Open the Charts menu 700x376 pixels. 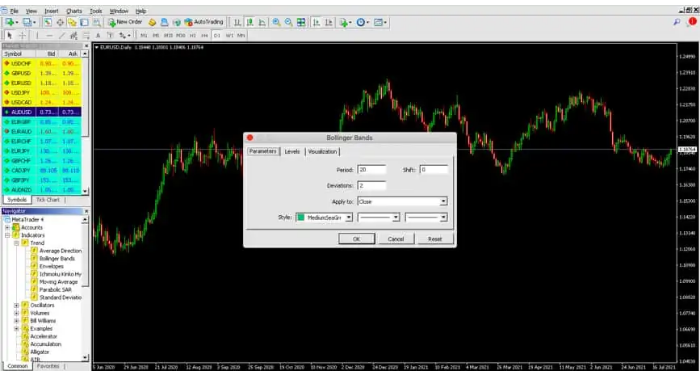tap(74, 11)
